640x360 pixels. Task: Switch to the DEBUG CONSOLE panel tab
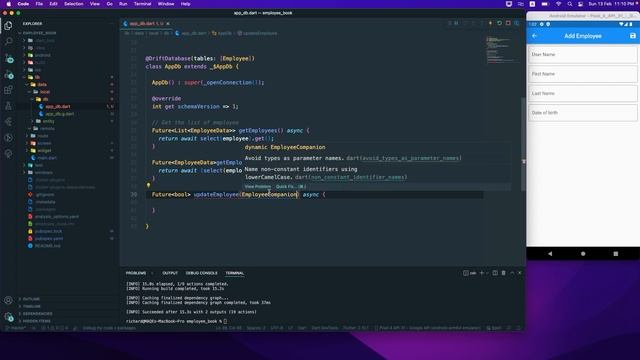(x=202, y=273)
